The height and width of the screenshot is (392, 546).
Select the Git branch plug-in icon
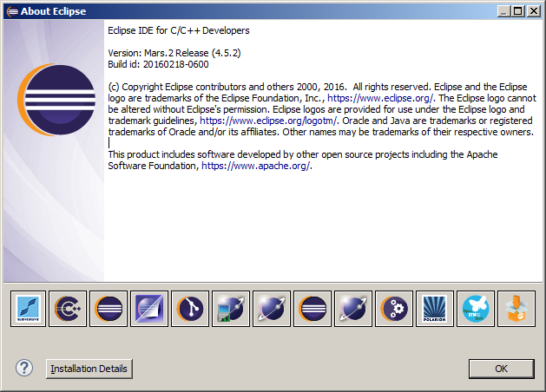pos(190,309)
